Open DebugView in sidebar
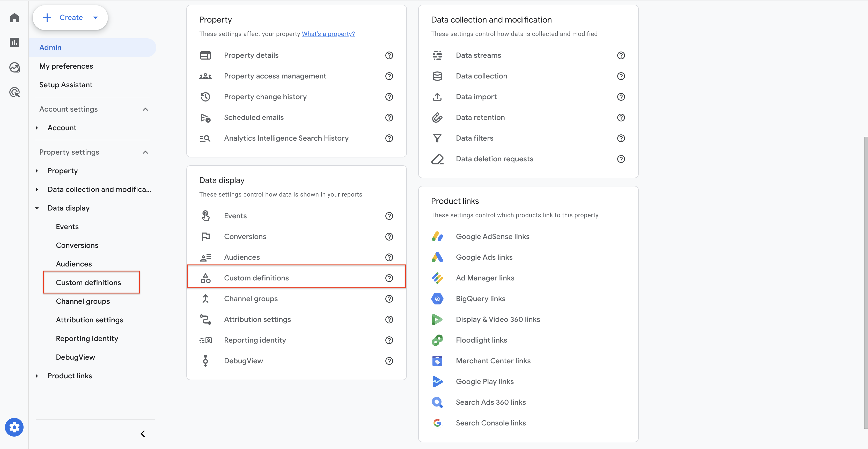This screenshot has height=449, width=868. 76,357
